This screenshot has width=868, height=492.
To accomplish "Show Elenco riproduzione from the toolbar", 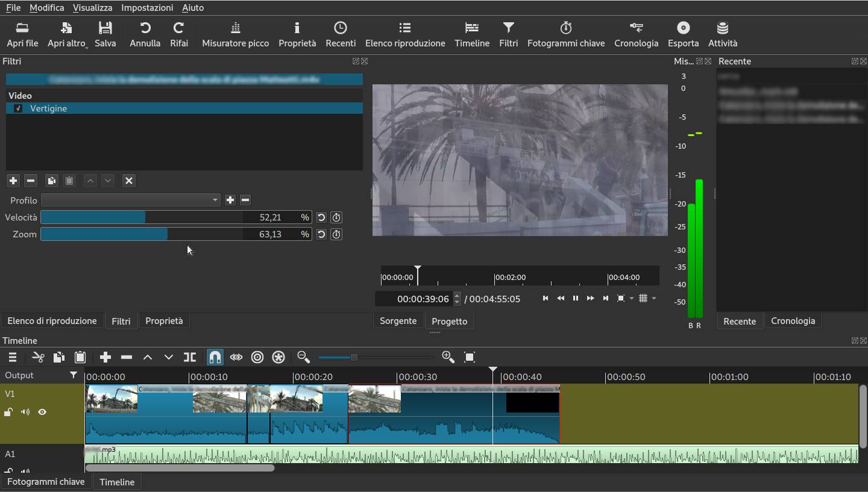I will (x=405, y=35).
